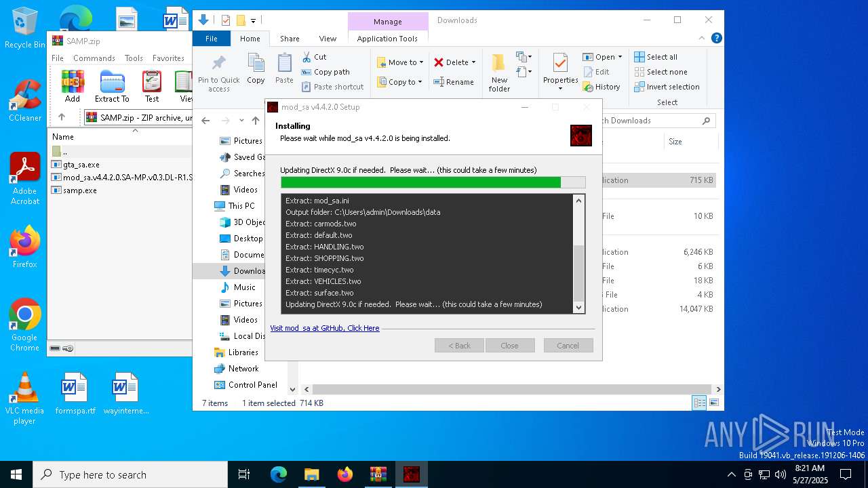Viewport: 868px width, 488px height.
Task: Click Copy path in ribbon
Action: point(325,72)
